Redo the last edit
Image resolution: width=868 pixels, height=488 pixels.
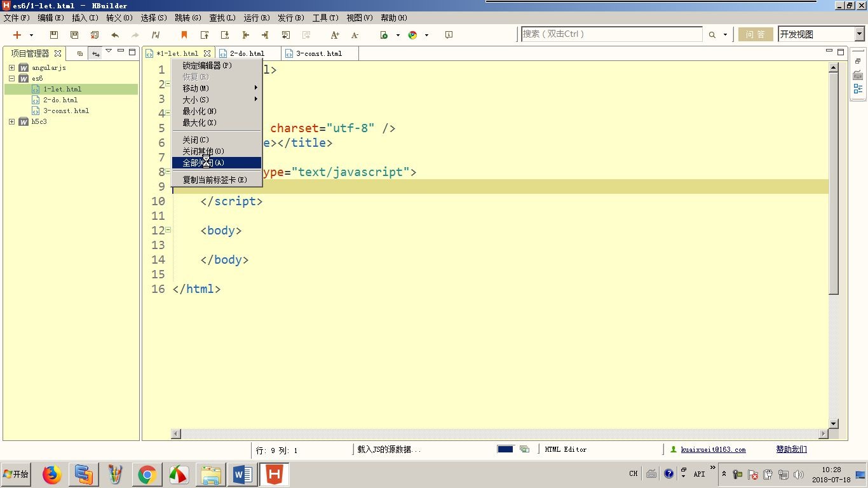(135, 35)
